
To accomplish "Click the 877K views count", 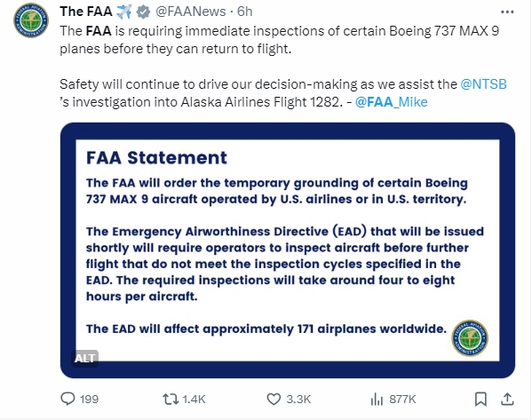I will (402, 400).
